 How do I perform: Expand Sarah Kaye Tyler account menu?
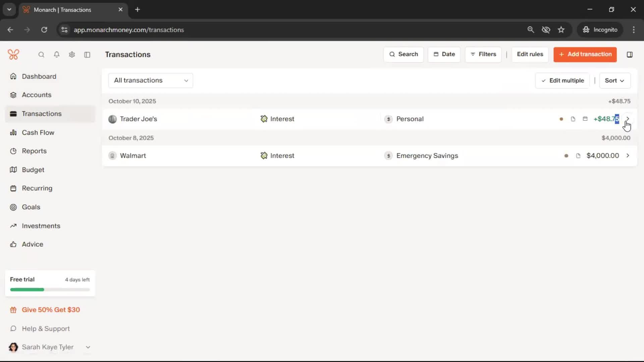88,347
